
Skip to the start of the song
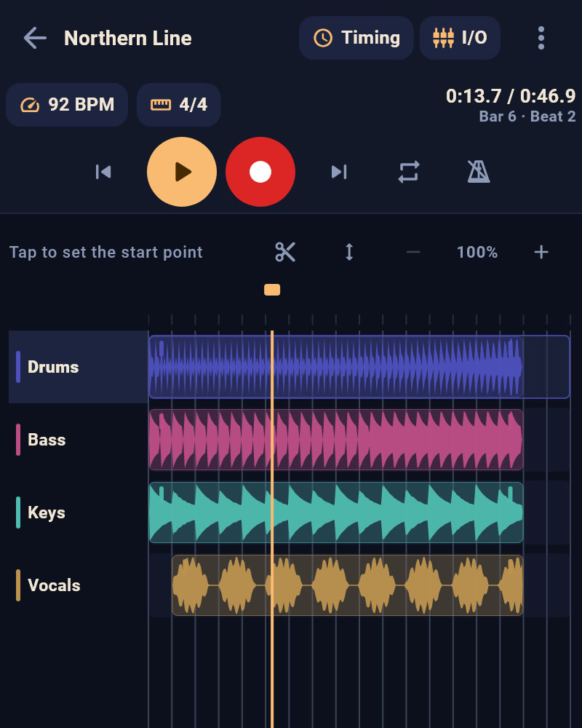[x=103, y=172]
